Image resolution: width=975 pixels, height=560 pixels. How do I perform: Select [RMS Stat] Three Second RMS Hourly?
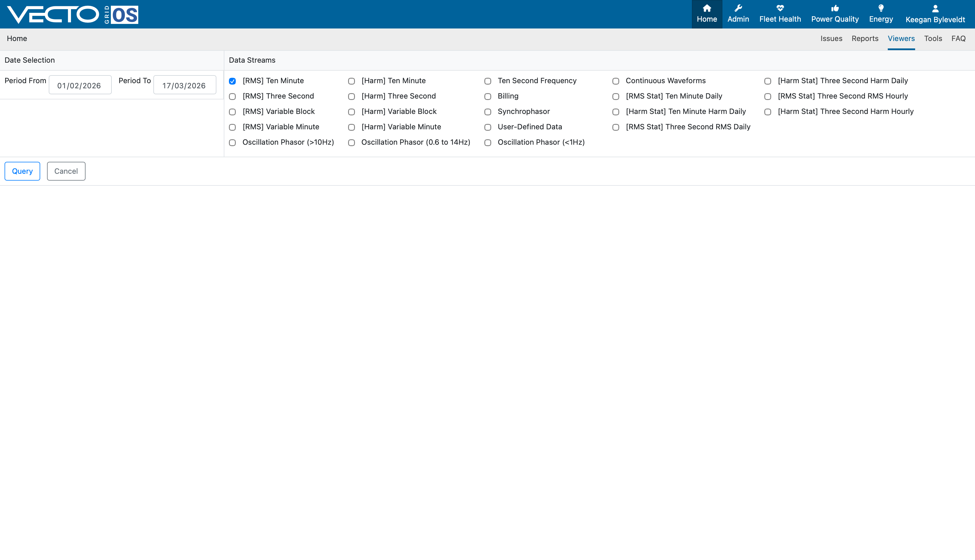tap(767, 97)
